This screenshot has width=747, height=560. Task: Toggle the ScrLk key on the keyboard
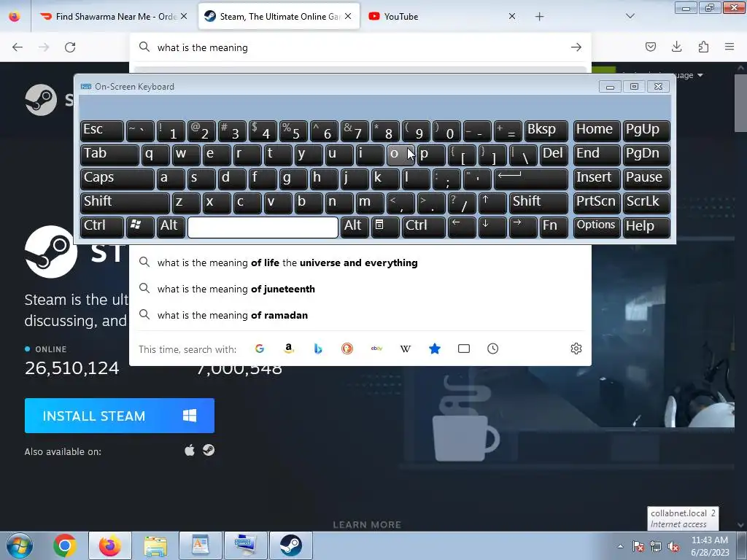[646, 202]
